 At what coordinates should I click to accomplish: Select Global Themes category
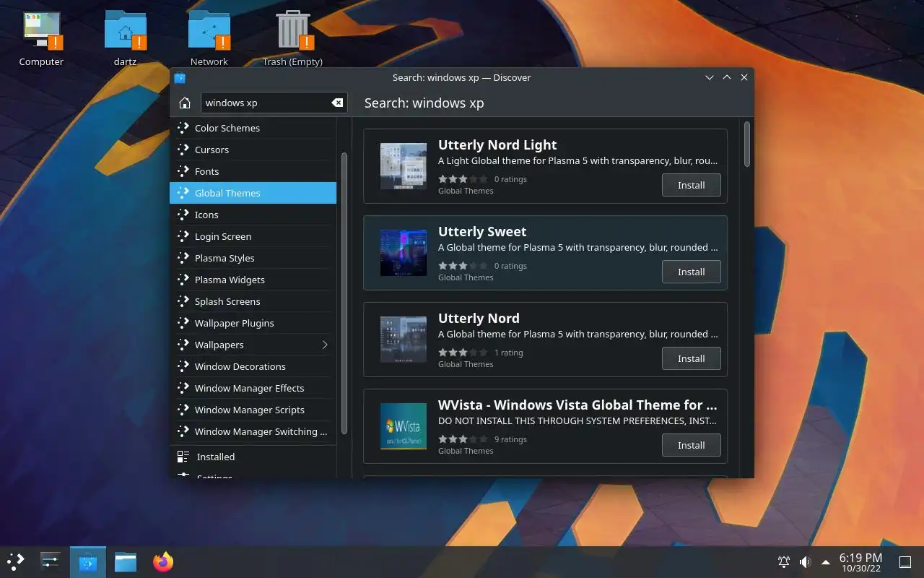[x=253, y=193]
